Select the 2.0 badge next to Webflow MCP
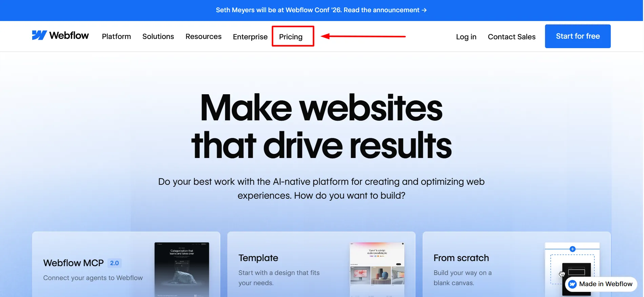The height and width of the screenshot is (297, 644). tap(115, 263)
